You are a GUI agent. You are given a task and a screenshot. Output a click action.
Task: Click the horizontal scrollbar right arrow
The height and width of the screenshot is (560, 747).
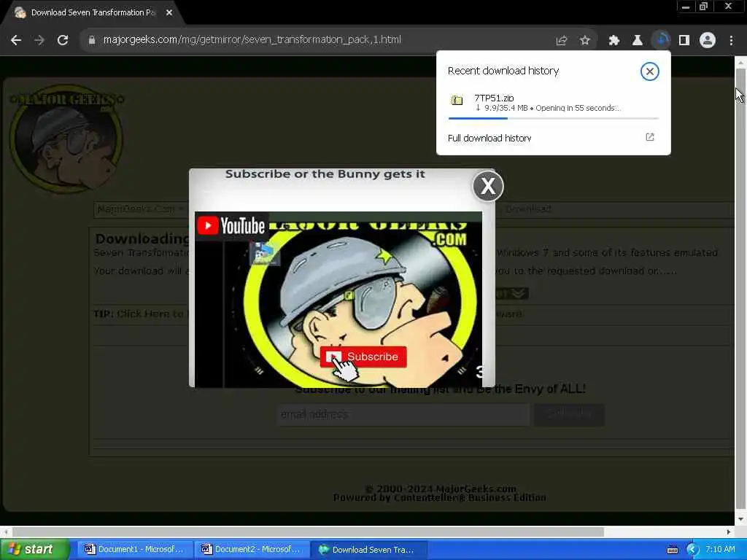coord(729,532)
